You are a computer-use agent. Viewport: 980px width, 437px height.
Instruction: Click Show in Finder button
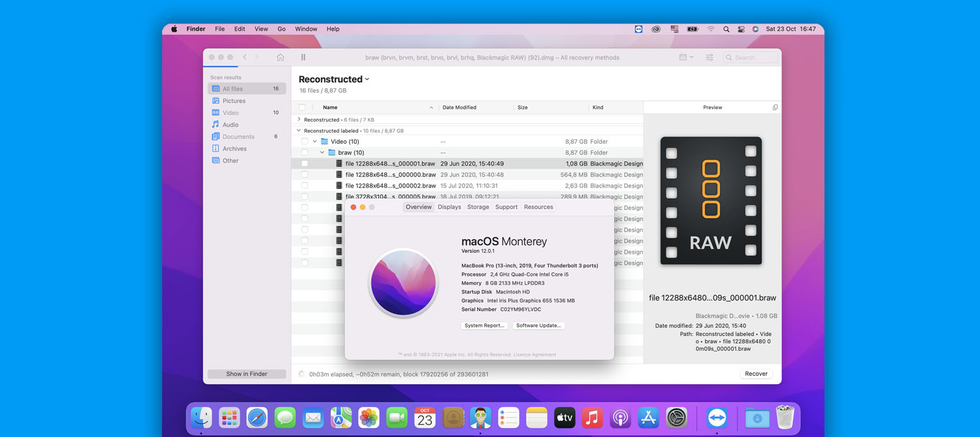tap(247, 374)
